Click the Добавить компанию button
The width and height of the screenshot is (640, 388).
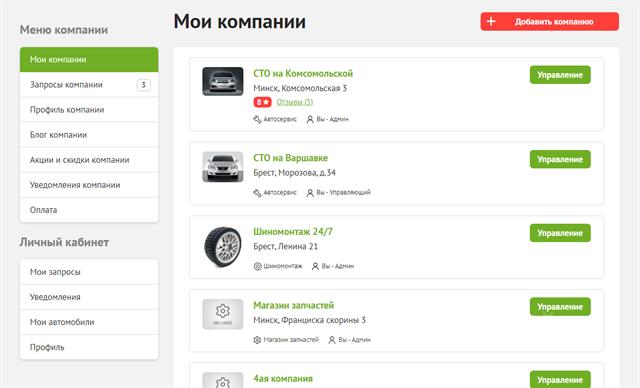coord(549,22)
